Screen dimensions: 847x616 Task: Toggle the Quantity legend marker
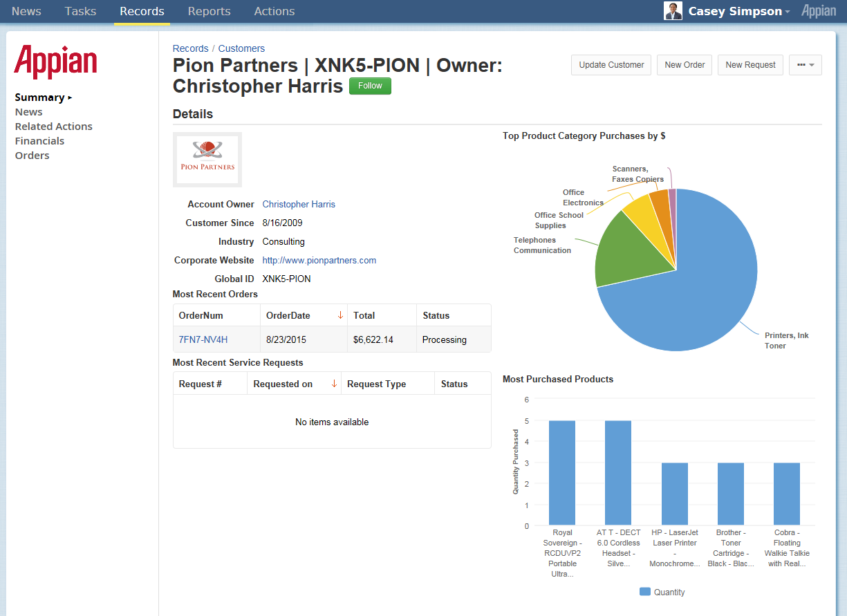pos(645,592)
